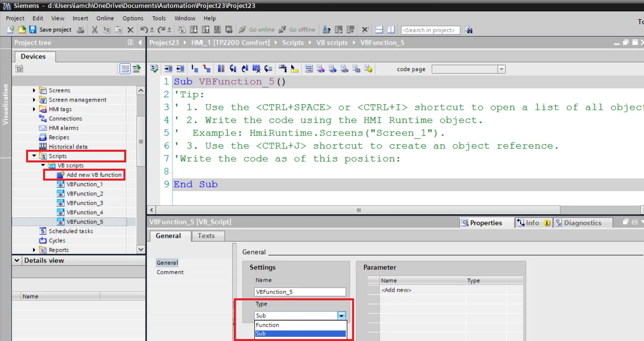Collapse the Scripts tree node
Viewport: 644px width, 341px height.
34,156
